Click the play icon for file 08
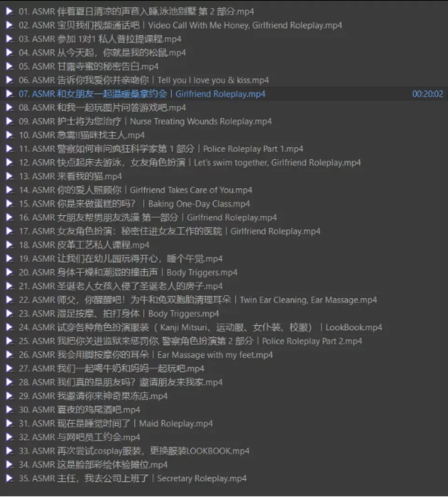 10,108
